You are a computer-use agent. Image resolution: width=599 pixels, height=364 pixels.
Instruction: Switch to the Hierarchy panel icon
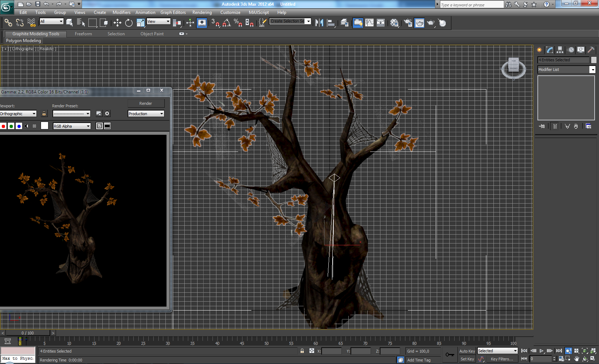560,50
